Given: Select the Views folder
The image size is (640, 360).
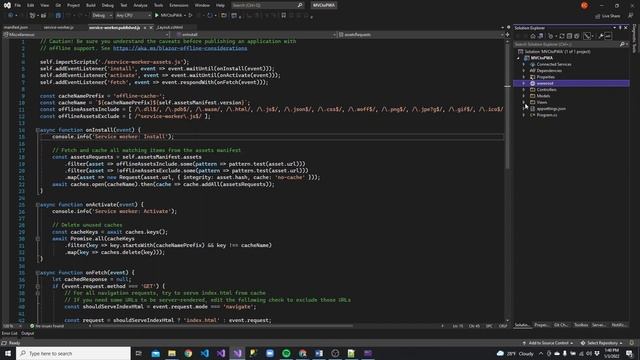Looking at the screenshot, I should point(542,102).
